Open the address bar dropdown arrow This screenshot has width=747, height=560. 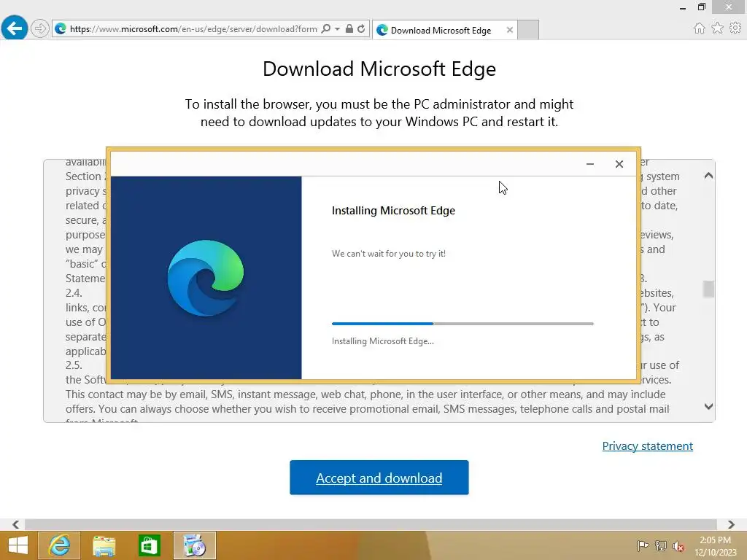pyautogui.click(x=337, y=29)
